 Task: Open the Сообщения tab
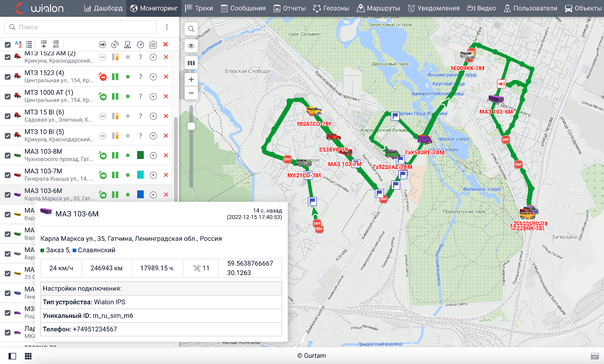243,8
